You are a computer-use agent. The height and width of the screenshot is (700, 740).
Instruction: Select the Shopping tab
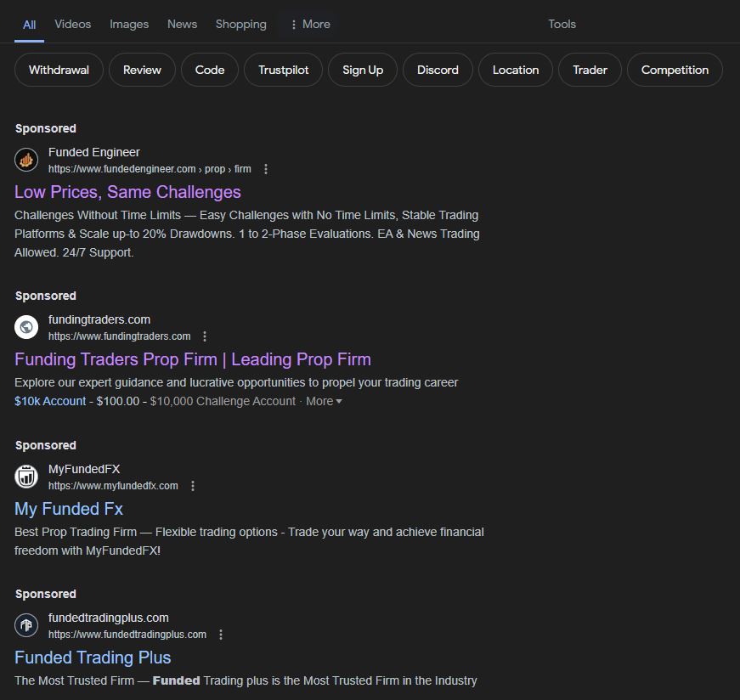[240, 24]
